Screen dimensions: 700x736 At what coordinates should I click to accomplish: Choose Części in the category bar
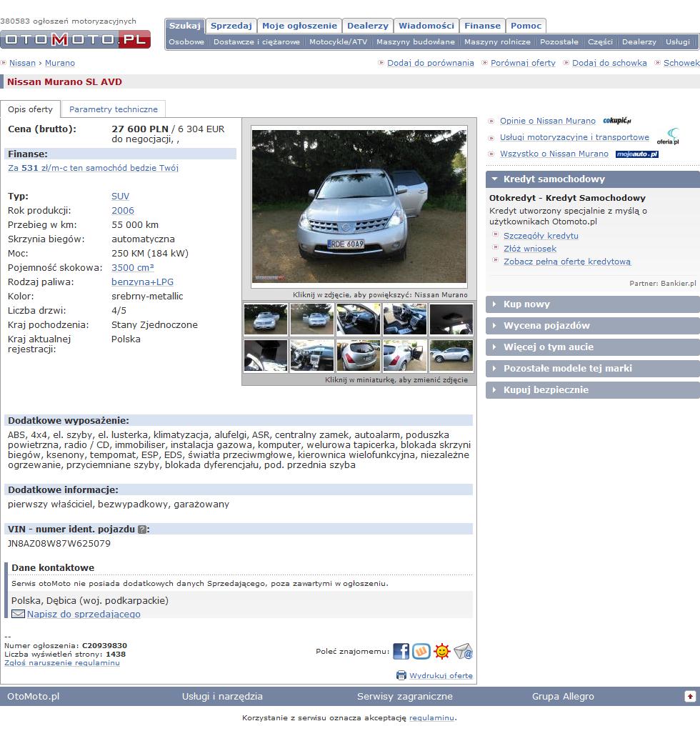600,41
